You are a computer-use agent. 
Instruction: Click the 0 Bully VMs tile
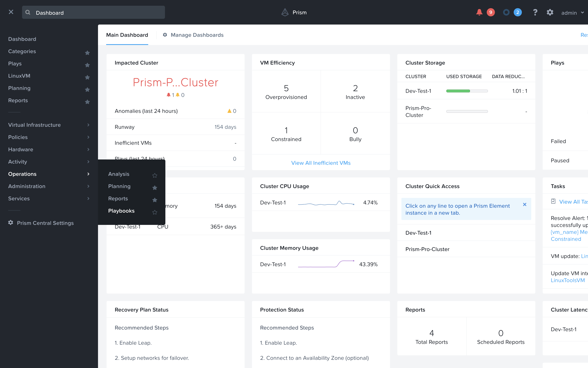click(355, 133)
